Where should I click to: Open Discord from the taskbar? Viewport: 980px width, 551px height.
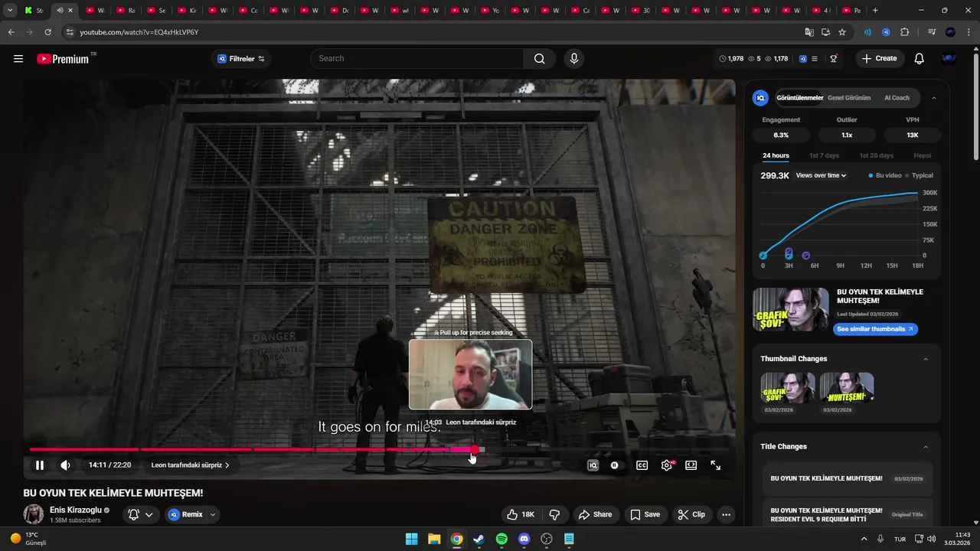[x=524, y=539]
